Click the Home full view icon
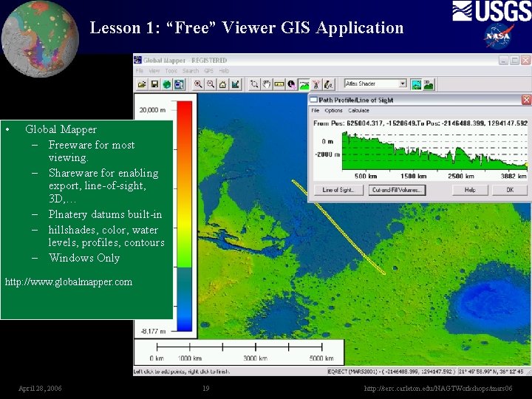The height and width of the screenshot is (399, 532). (222, 84)
